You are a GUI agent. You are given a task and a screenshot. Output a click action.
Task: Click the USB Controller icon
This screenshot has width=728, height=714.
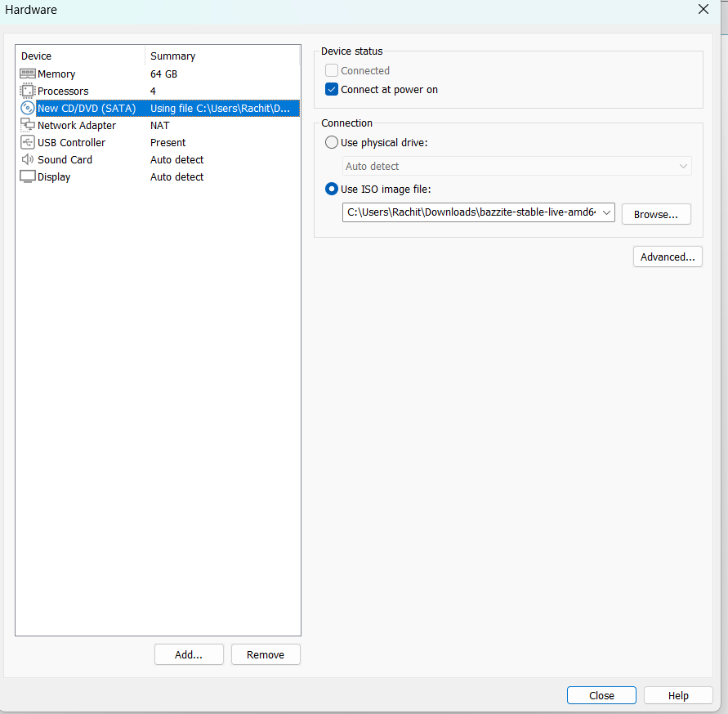click(28, 142)
